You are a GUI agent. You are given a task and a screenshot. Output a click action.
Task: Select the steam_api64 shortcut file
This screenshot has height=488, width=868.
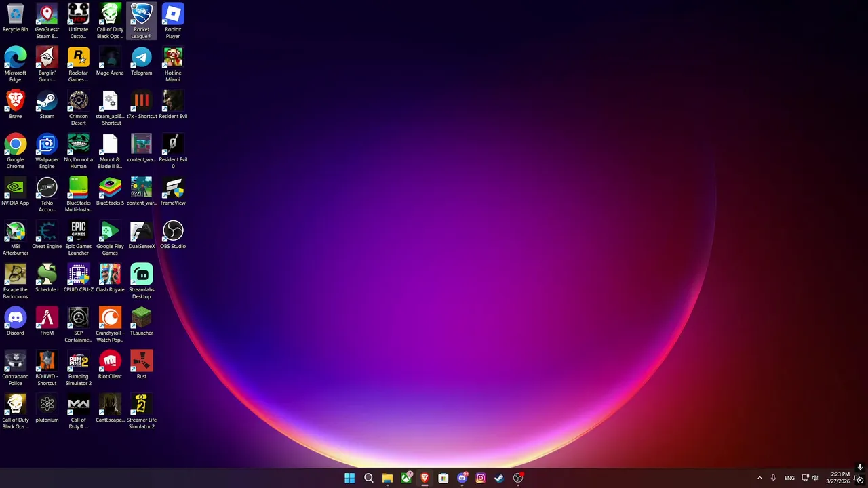pos(110,108)
